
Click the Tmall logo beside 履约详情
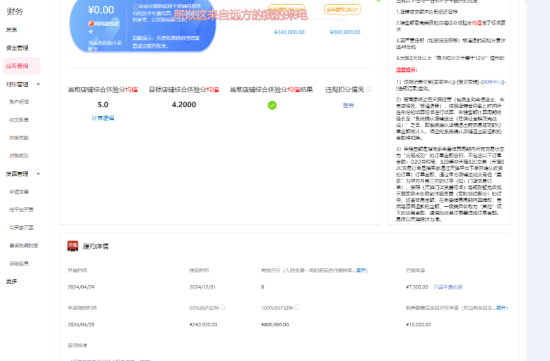coord(73,246)
